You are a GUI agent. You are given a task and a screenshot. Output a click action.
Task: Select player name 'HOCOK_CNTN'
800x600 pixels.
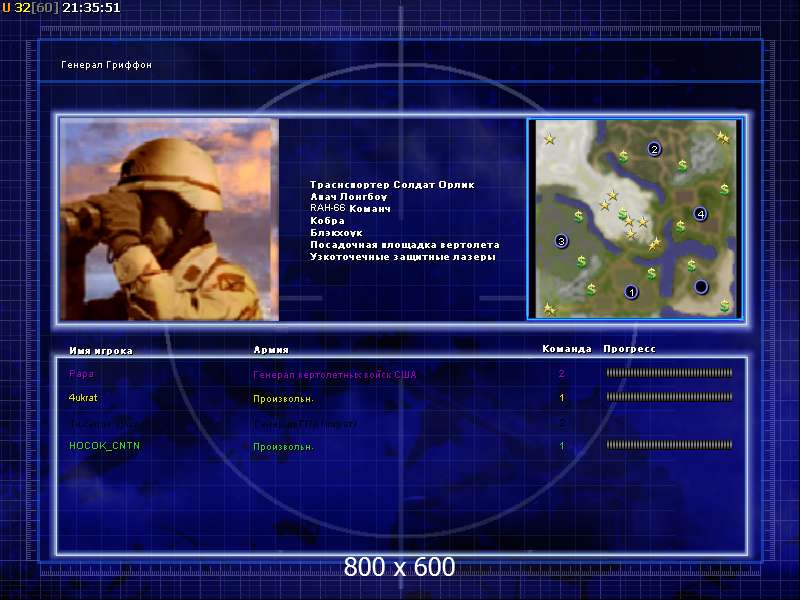[104, 445]
